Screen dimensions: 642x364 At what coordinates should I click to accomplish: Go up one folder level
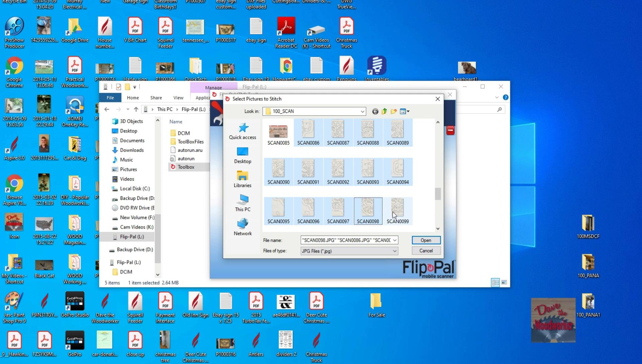click(384, 112)
